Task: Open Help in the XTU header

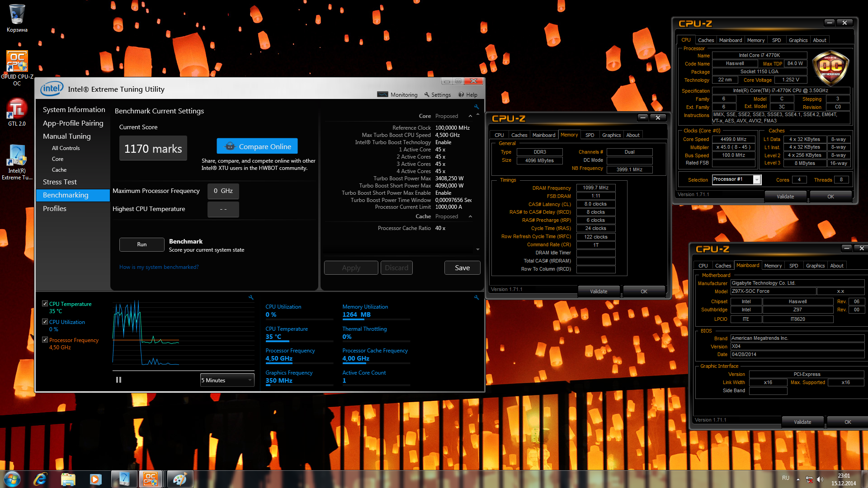Action: click(467, 95)
